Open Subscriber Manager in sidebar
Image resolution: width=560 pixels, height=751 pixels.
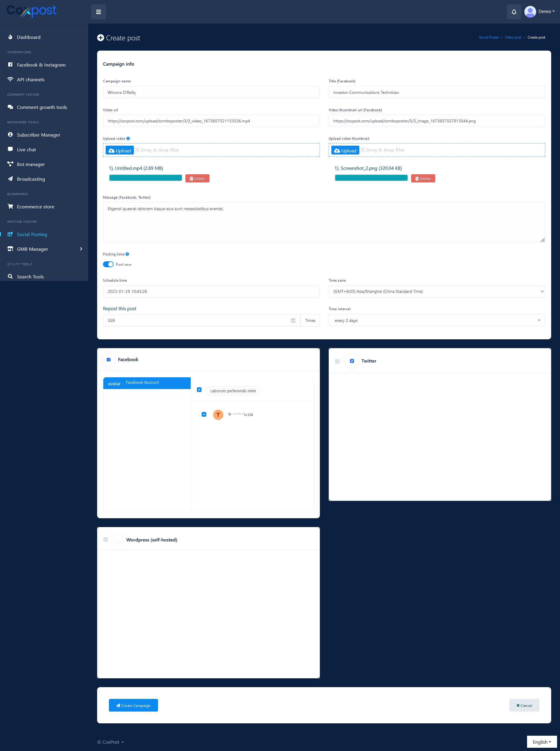click(38, 135)
